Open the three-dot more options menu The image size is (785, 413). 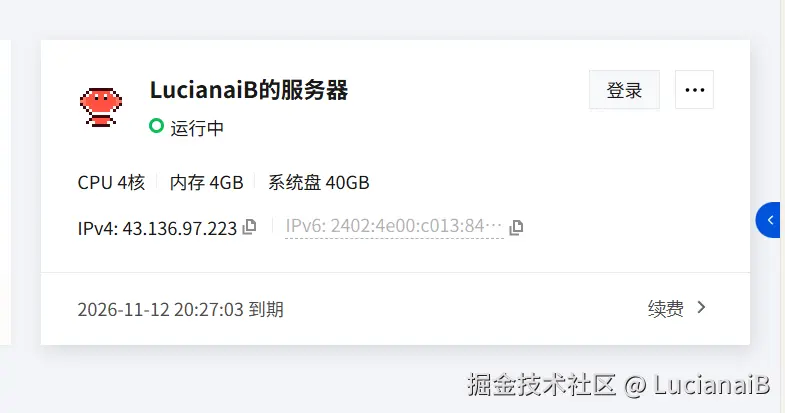(694, 90)
